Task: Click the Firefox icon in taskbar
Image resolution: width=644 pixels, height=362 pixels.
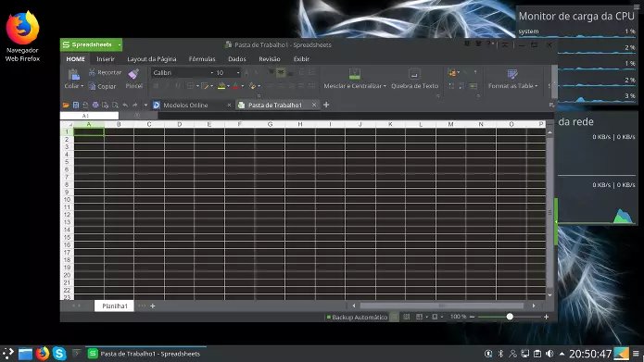Action: (42, 354)
